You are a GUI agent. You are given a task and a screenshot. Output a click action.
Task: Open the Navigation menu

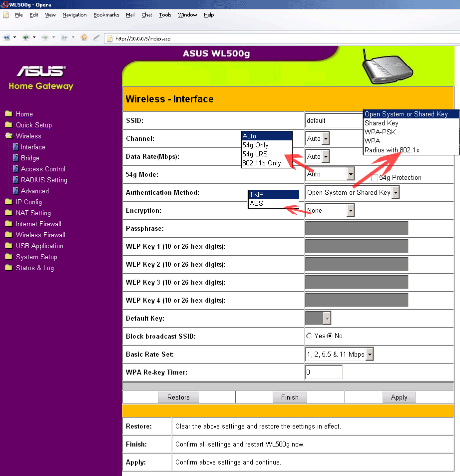pyautogui.click(x=74, y=15)
